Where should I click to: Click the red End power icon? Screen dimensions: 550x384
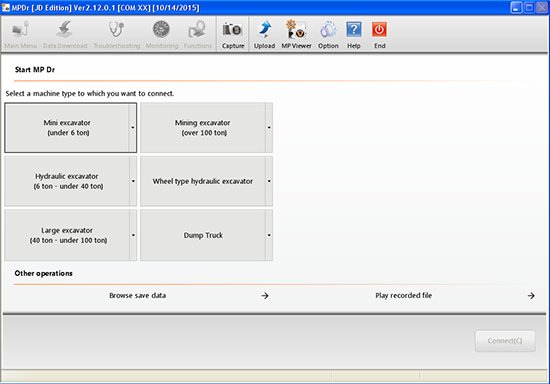click(x=380, y=34)
